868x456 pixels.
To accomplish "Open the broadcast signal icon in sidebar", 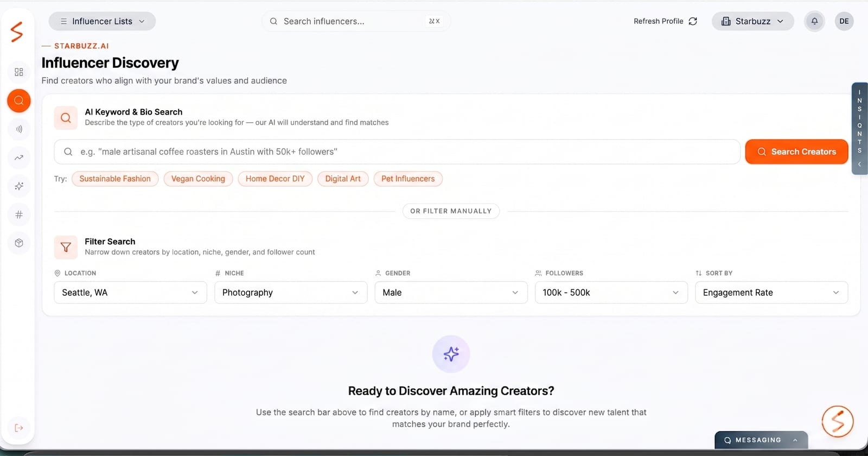I will (18, 129).
